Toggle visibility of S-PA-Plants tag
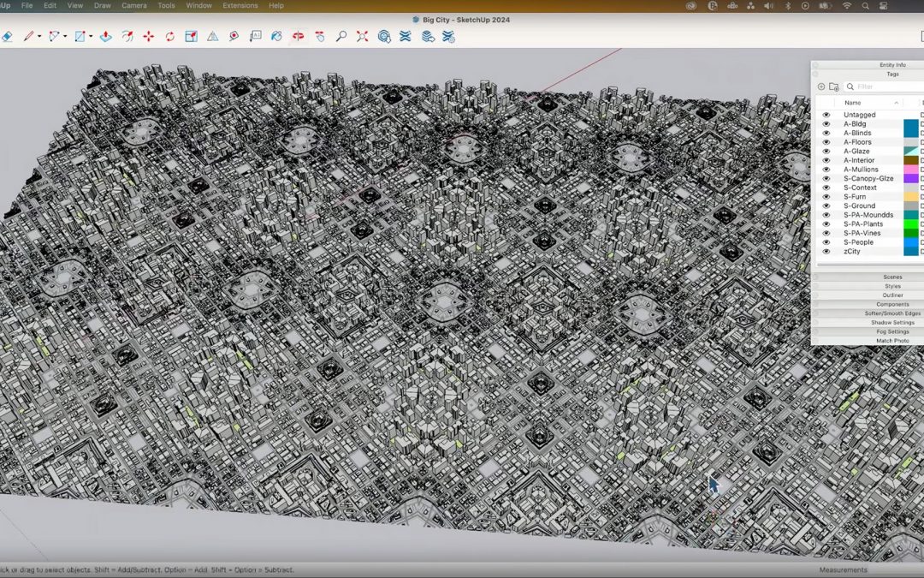This screenshot has width=924, height=578. pos(826,224)
